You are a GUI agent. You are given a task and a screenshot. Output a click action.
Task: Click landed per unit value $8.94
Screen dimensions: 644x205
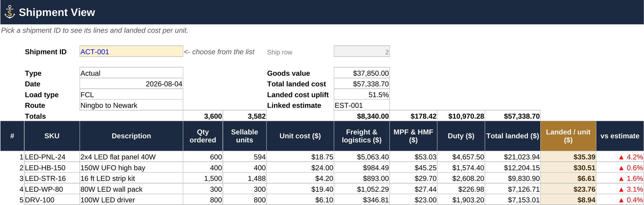tap(568, 200)
